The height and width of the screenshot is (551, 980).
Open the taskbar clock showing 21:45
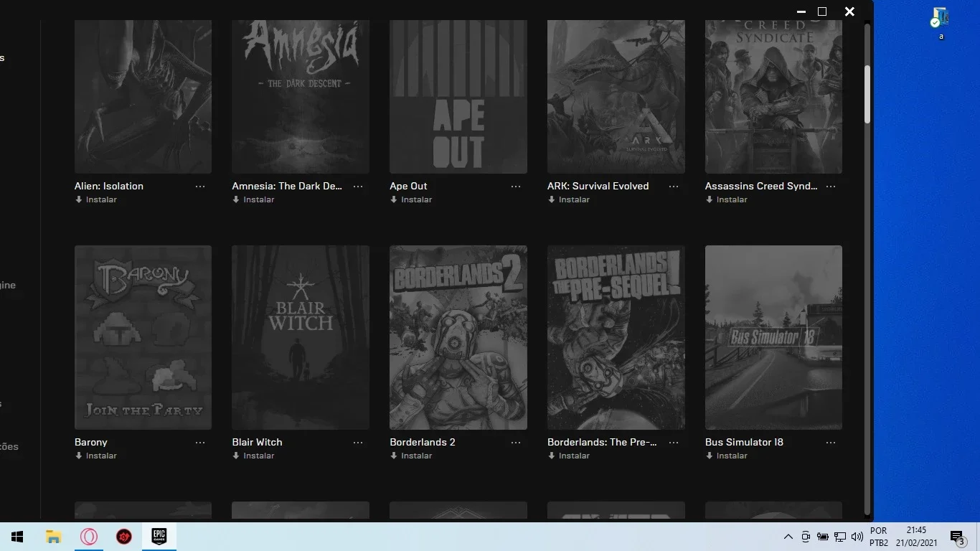pyautogui.click(x=916, y=537)
